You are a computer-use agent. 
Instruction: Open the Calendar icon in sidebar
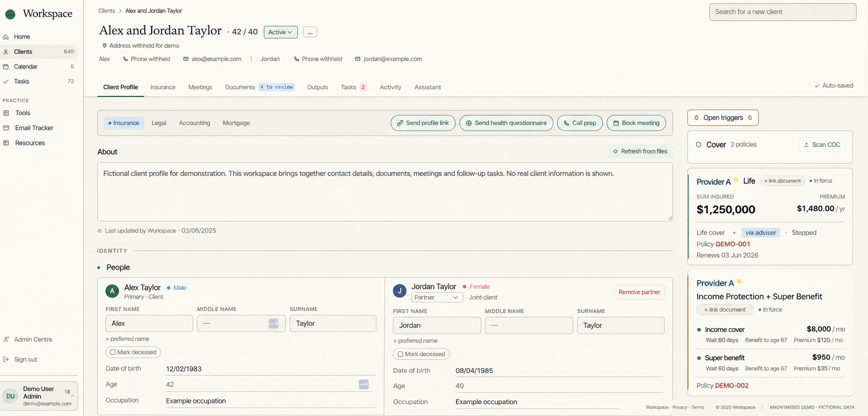(6, 67)
